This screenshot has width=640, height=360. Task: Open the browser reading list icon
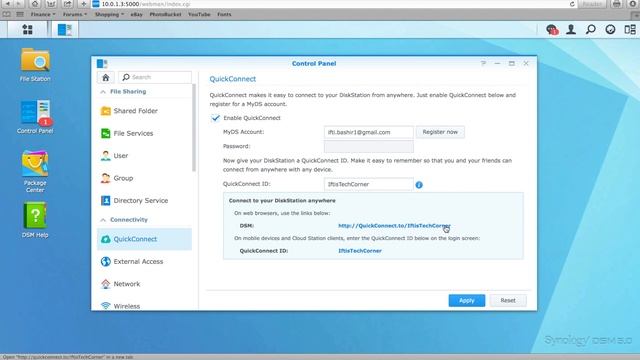[x=7, y=14]
